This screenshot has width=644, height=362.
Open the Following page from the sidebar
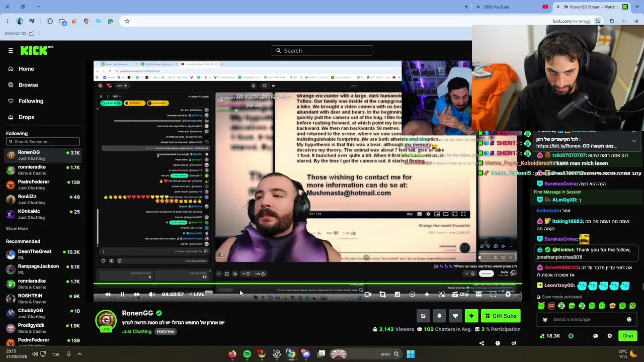point(31,101)
